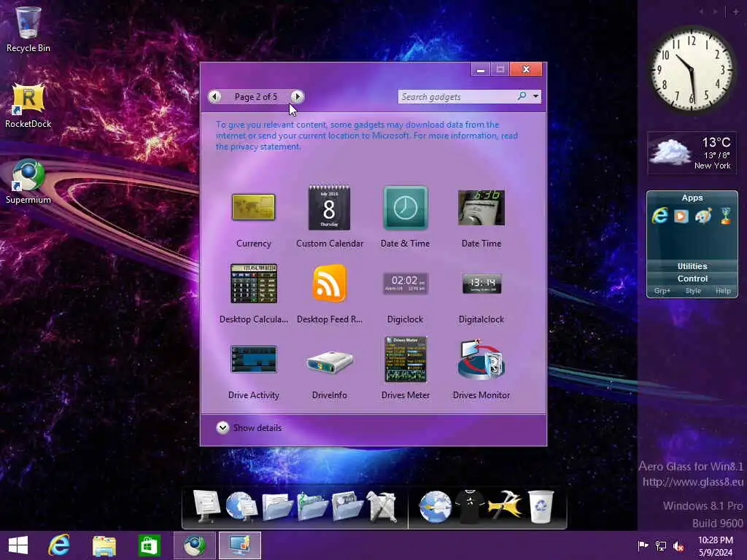
Task: Open the pickaxe settings dock icon
Action: click(505, 507)
